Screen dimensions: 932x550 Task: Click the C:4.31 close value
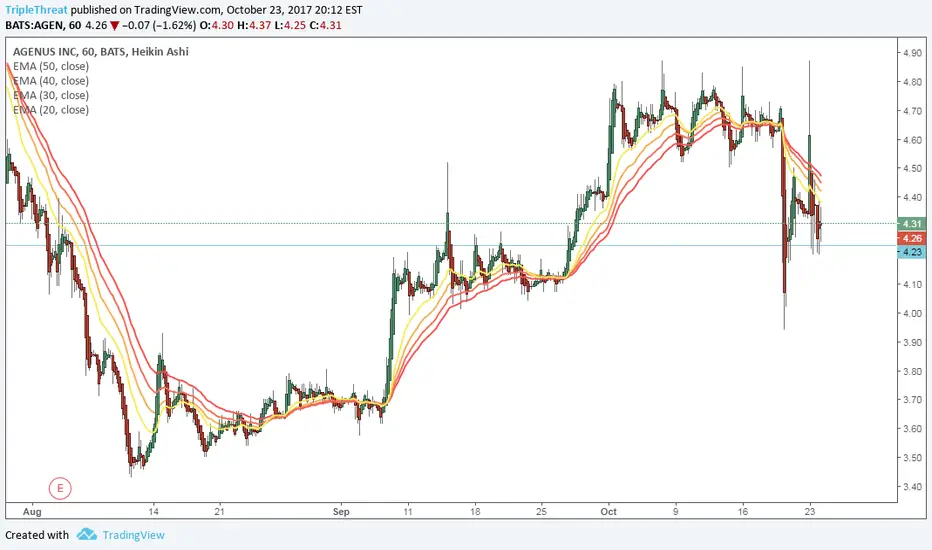pyautogui.click(x=325, y=25)
